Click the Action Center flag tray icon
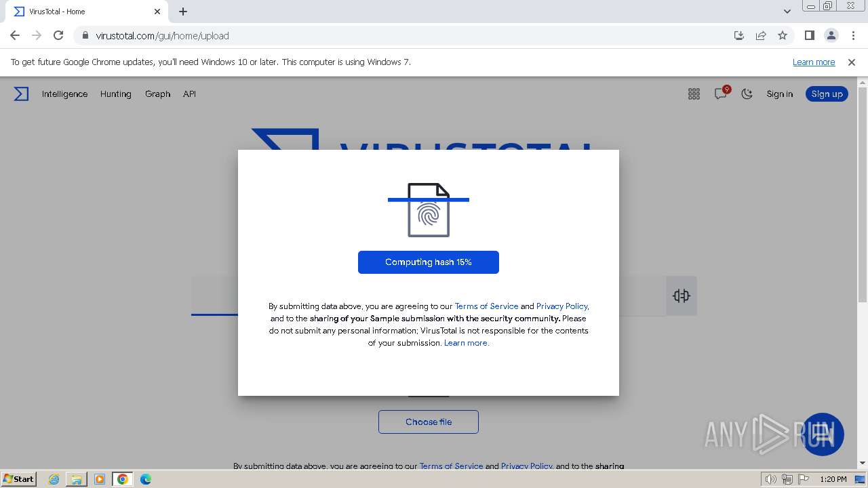868x488 pixels. [804, 479]
